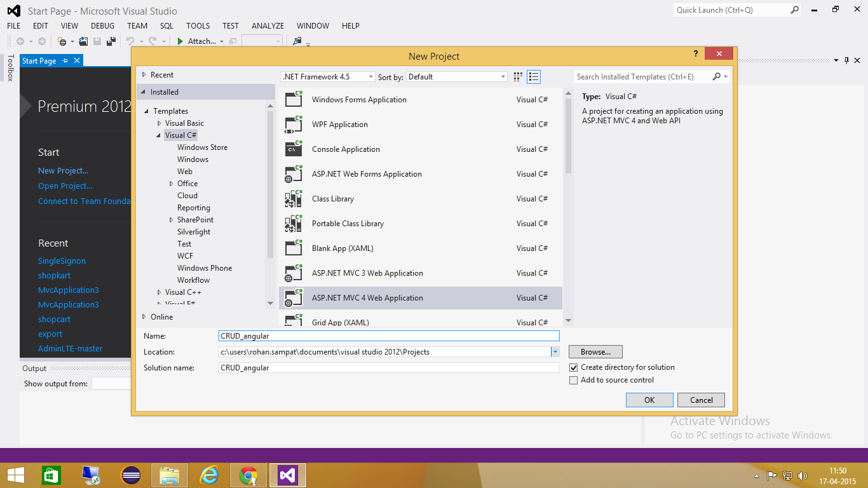Click the Browse... button
This screenshot has height=488, width=868.
(x=595, y=351)
